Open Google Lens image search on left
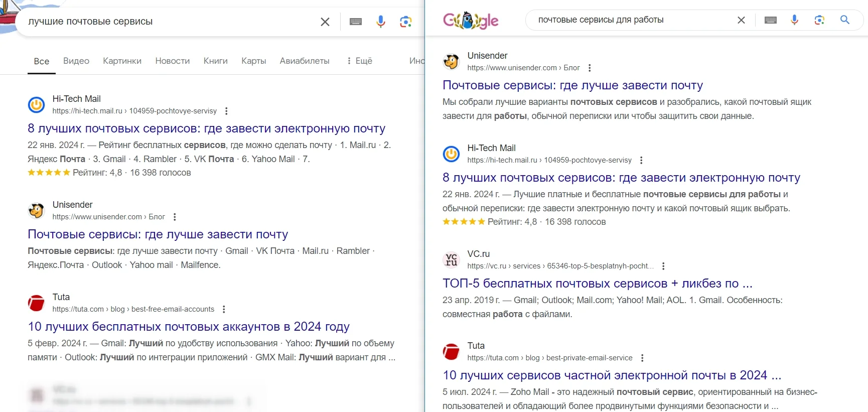Viewport: 868px width, 412px height. coord(405,22)
